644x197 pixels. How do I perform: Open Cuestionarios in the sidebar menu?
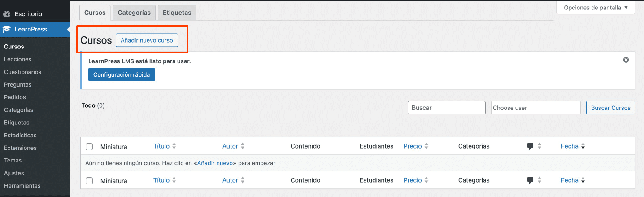tap(22, 72)
